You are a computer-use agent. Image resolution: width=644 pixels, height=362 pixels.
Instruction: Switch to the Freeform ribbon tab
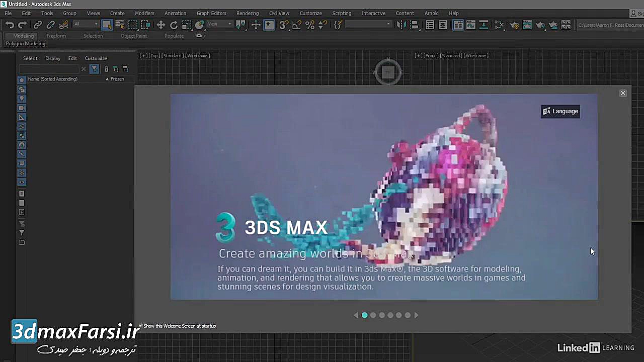(x=56, y=36)
